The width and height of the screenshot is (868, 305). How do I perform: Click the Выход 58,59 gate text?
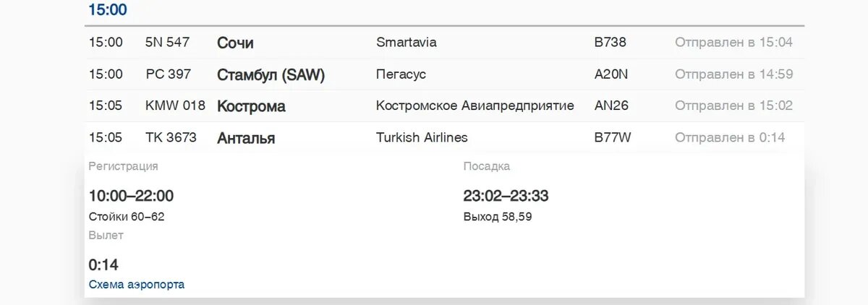coord(498,216)
